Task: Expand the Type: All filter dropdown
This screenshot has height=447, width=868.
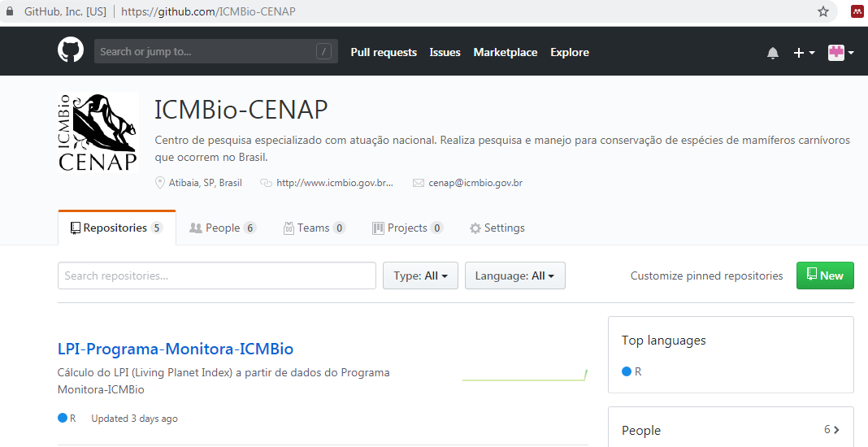Action: (x=421, y=276)
